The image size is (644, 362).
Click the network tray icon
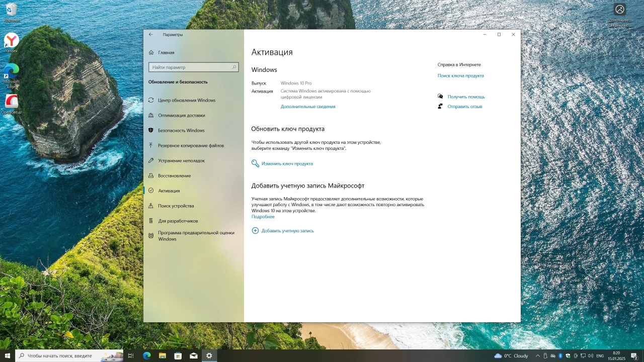pos(583,355)
